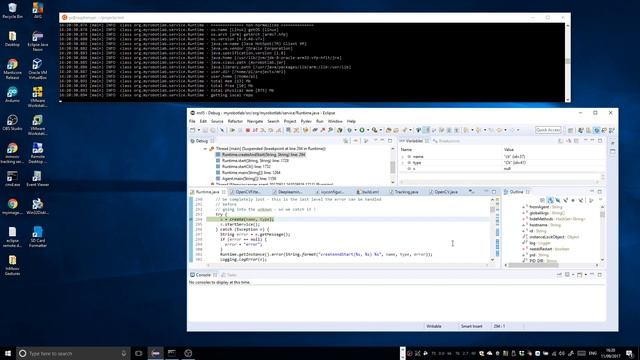Open the dropdown arrow next to Debug icon

[355, 130]
